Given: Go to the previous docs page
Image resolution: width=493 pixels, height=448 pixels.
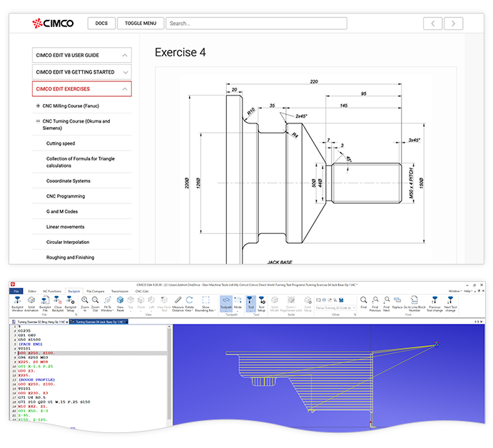Looking at the screenshot, I should tap(432, 24).
